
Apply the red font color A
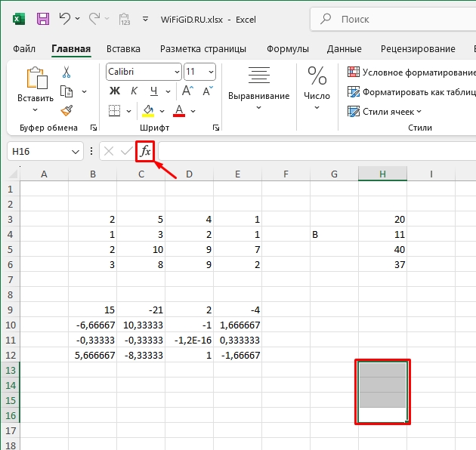click(x=179, y=111)
